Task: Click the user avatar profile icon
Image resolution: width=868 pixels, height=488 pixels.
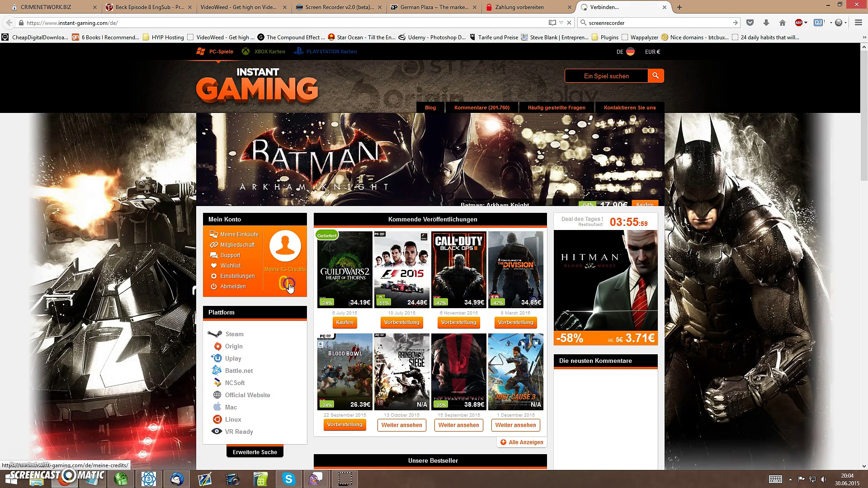Action: (285, 246)
